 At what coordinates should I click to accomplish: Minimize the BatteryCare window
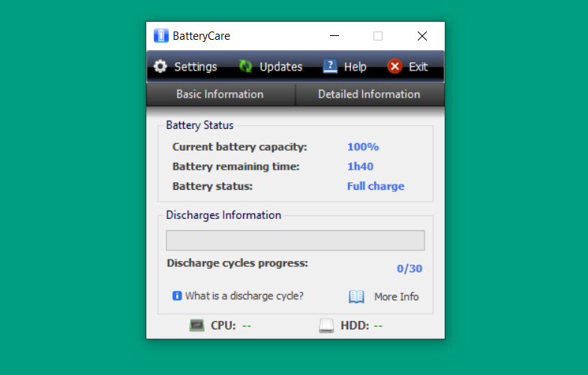(334, 36)
